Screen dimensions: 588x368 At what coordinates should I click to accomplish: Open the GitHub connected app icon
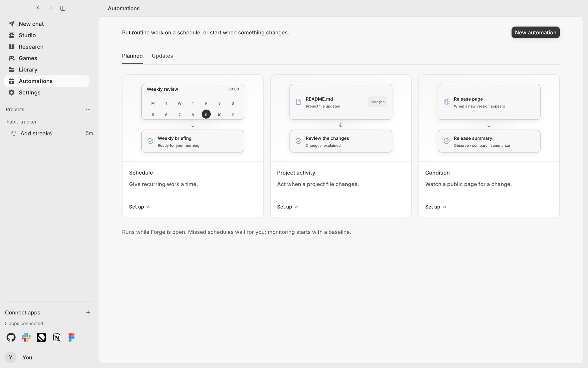(x=11, y=337)
